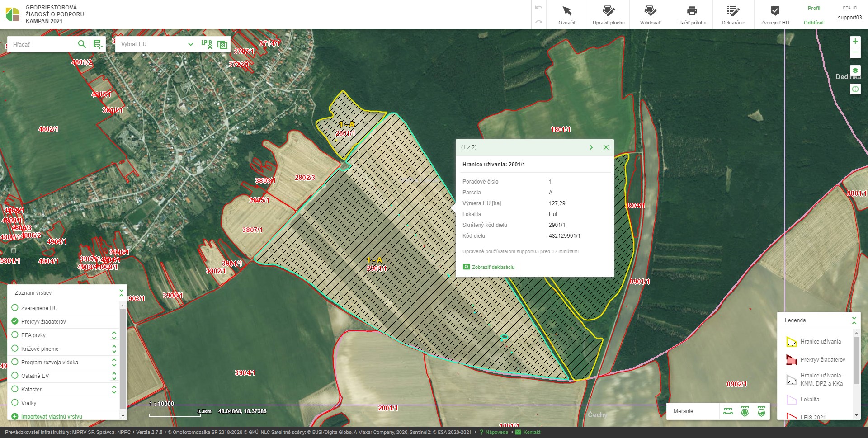Image resolution: width=868 pixels, height=438 pixels.
Task: Click the magnifier search icon
Action: click(x=82, y=44)
